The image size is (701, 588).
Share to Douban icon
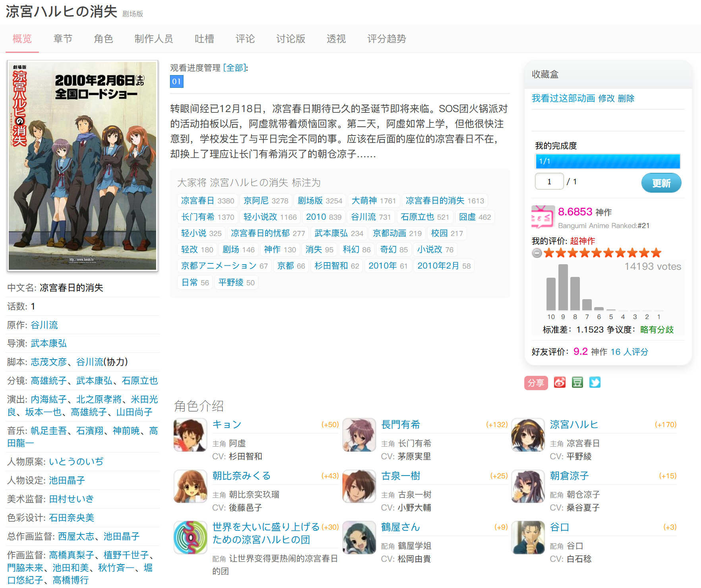(x=577, y=382)
